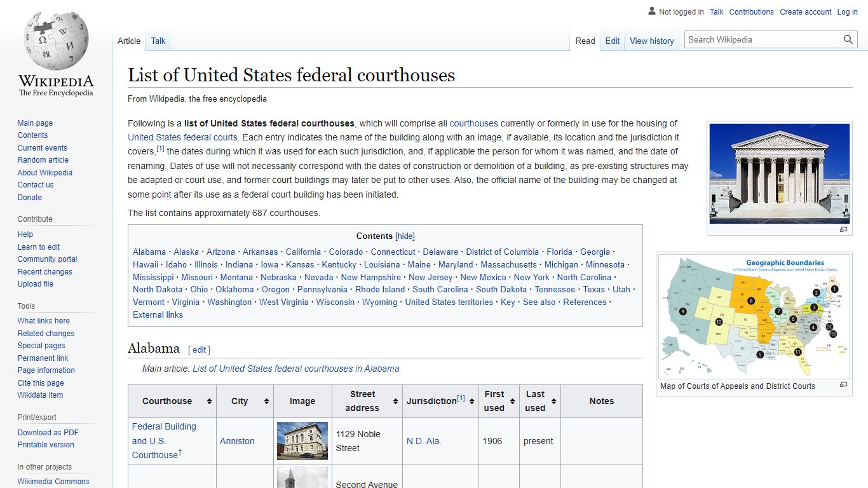The height and width of the screenshot is (488, 868).
Task: Click footnote [1] in the intro paragraph
Action: pos(161,149)
